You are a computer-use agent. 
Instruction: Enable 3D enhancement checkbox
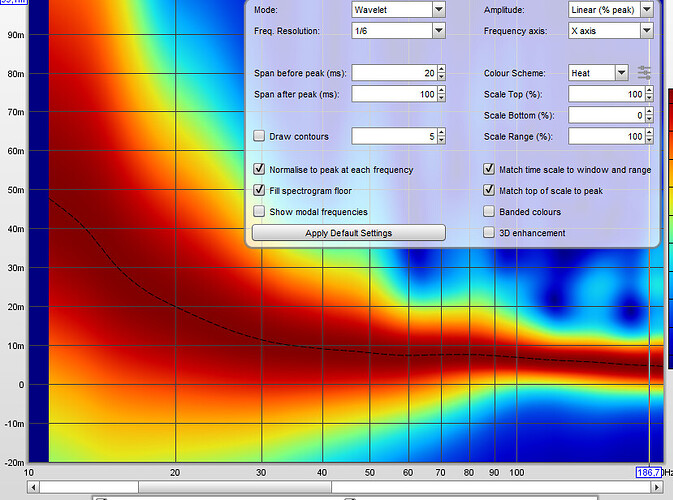coord(488,232)
